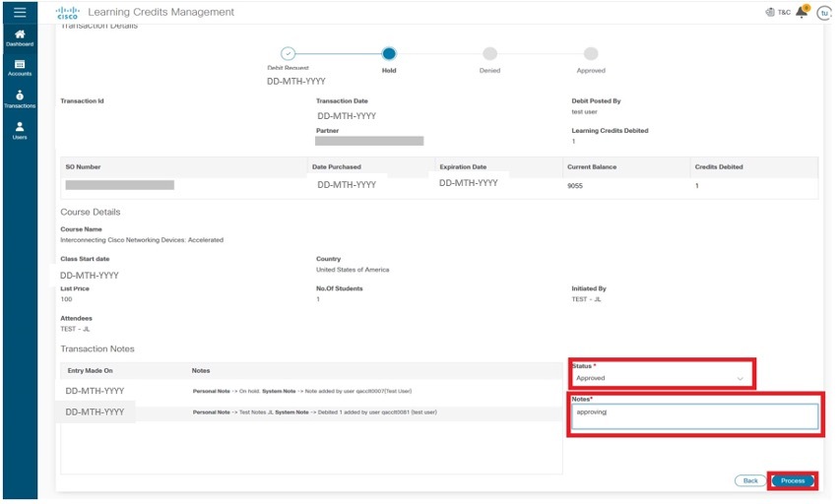Screen dimensions: 839x504
Task: Click the Learning Credits Management title
Action: [161, 12]
